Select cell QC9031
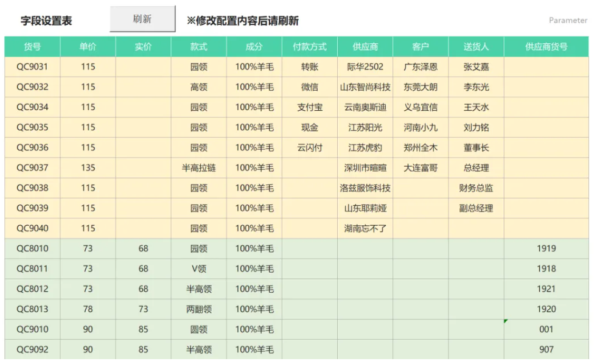The image size is (597, 364). point(32,67)
